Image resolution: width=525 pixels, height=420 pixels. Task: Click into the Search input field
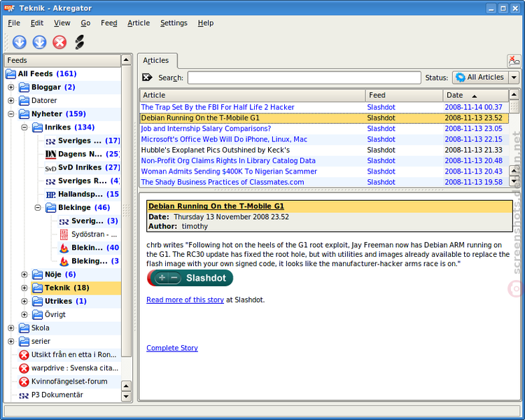(304, 78)
